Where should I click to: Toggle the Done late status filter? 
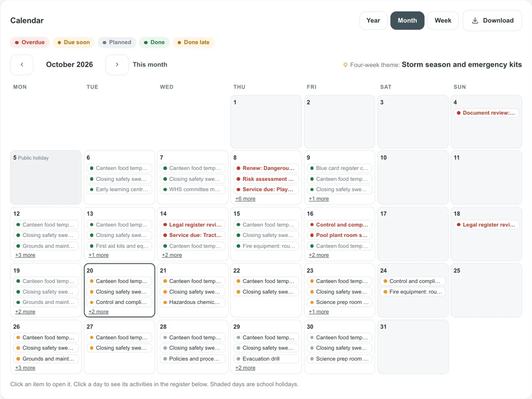(x=194, y=42)
